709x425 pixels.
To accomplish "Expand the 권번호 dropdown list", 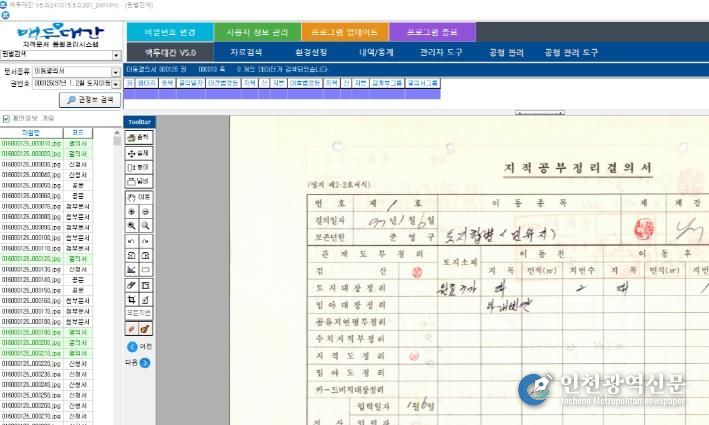I will pyautogui.click(x=116, y=84).
